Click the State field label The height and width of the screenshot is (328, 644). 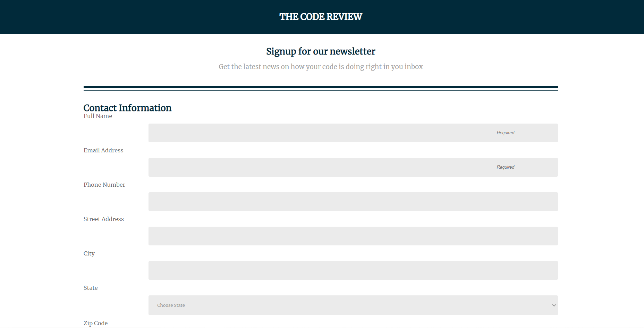click(x=91, y=288)
